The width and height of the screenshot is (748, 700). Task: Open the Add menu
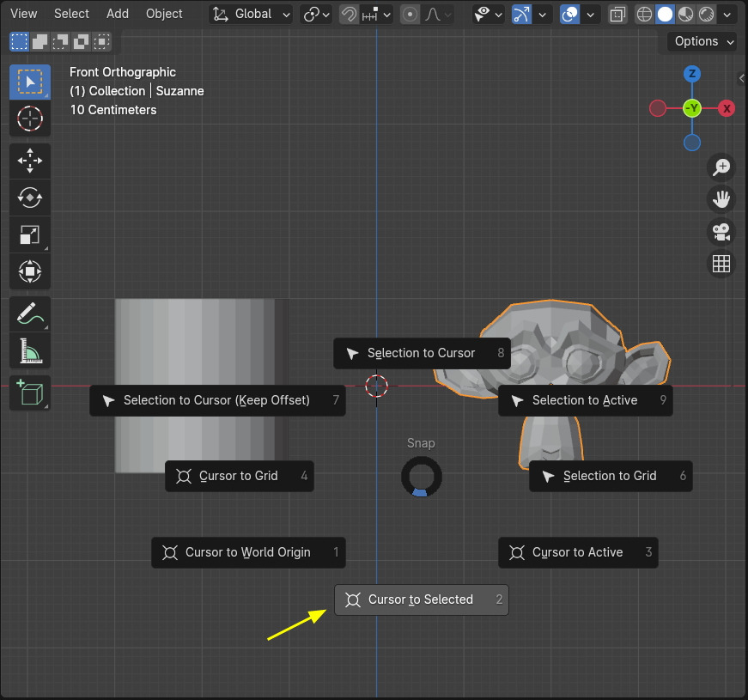coord(118,14)
